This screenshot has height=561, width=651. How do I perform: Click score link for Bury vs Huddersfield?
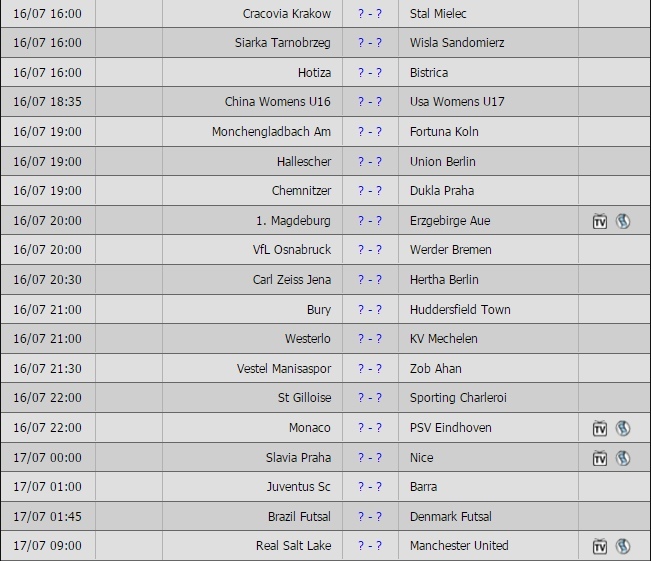pos(370,310)
